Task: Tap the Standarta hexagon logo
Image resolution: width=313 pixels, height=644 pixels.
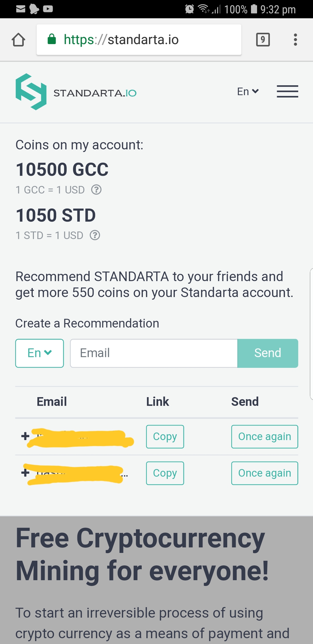Action: (x=31, y=92)
